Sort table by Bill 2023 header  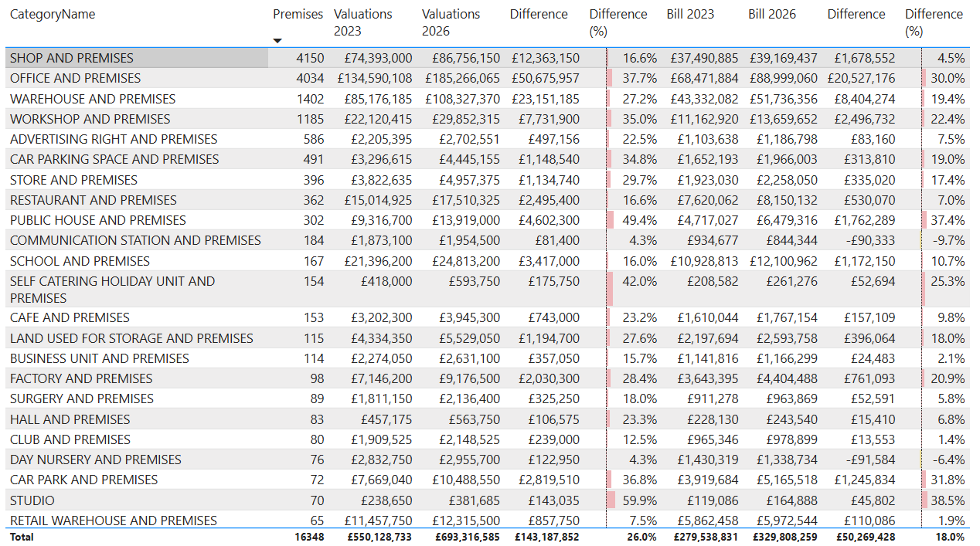(x=690, y=14)
